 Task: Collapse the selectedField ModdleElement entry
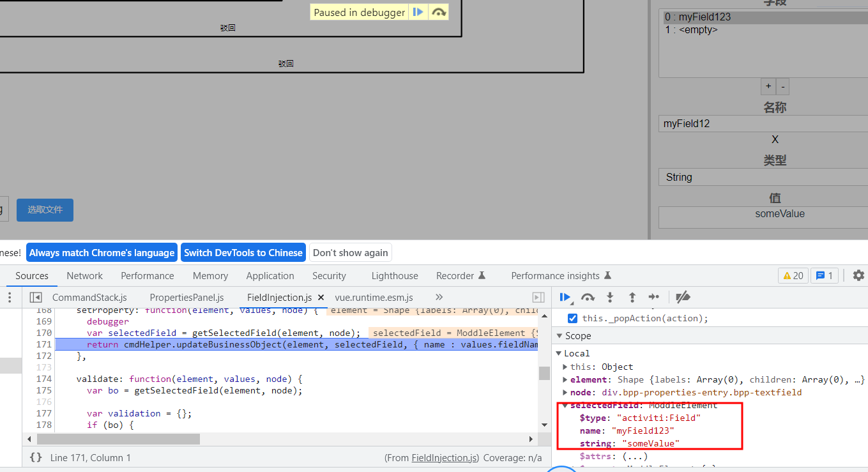tap(565, 406)
